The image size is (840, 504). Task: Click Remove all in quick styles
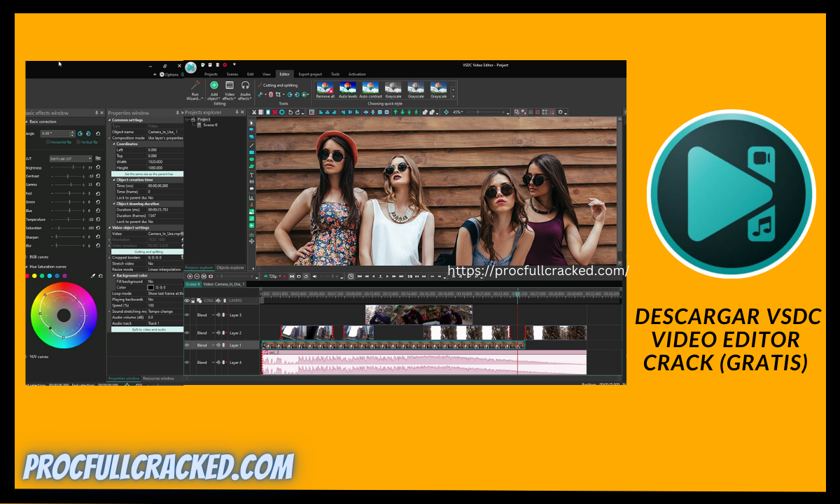point(325,89)
